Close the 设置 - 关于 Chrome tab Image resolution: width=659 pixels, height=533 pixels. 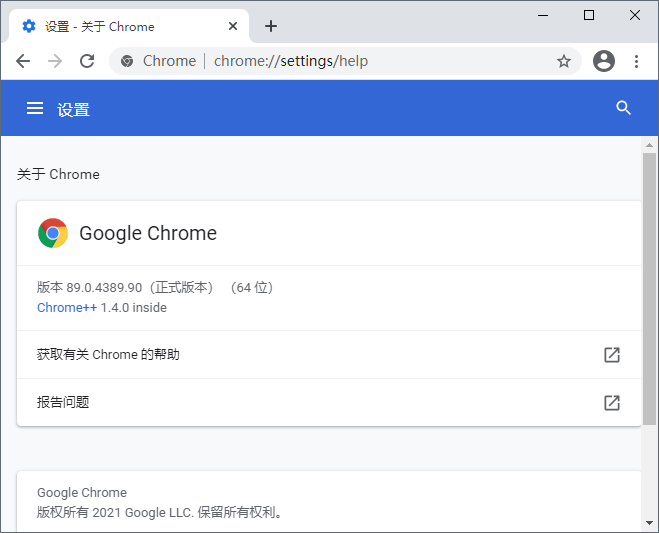pyautogui.click(x=233, y=26)
